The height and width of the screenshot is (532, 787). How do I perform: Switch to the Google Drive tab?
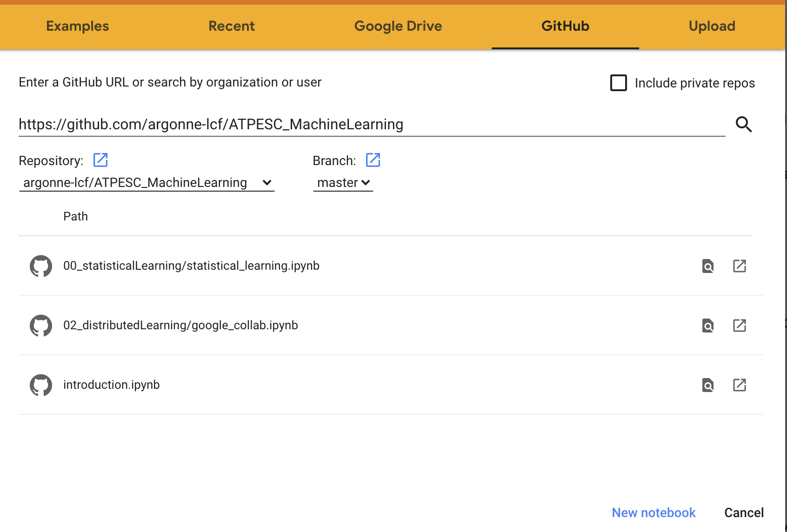398,26
